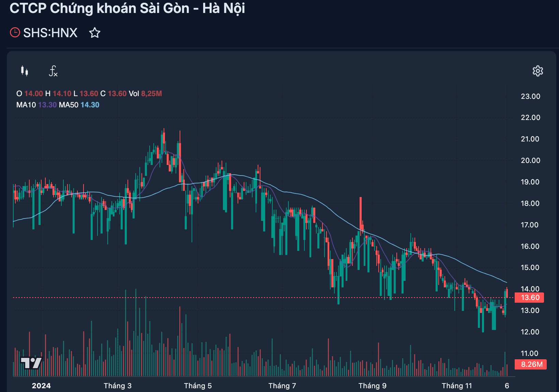Click the 14.00 price axis label
Image resolution: width=559 pixels, height=392 pixels.
tap(530, 289)
